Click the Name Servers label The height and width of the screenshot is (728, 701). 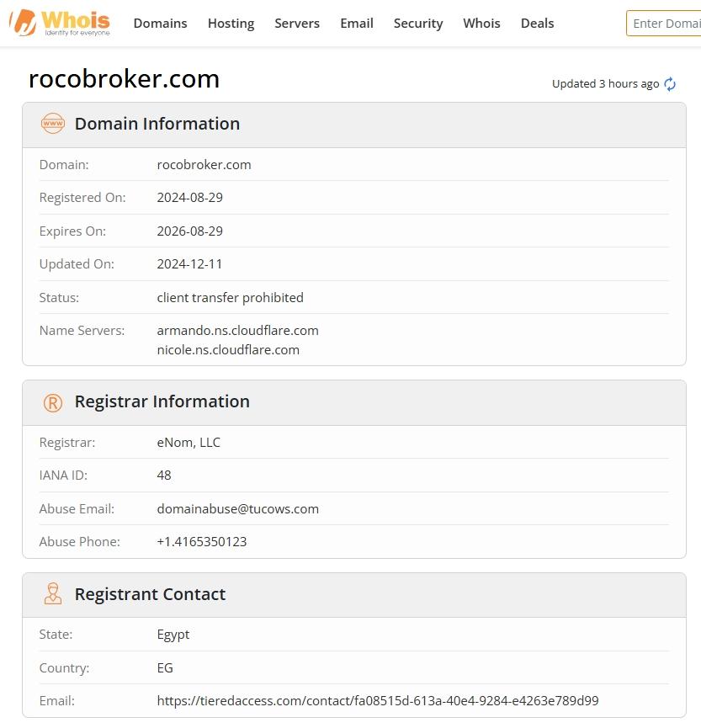pyautogui.click(x=82, y=331)
